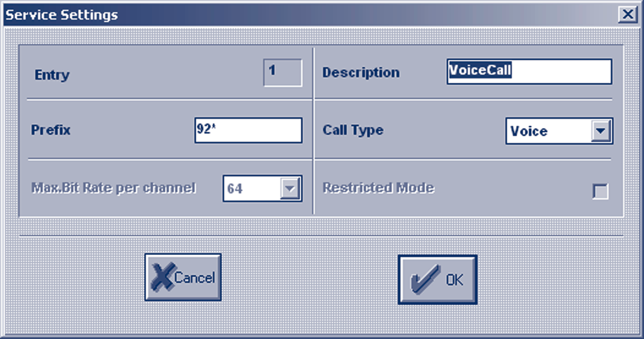The image size is (644, 339).
Task: Click the Restricted Mode label
Action: pos(378,188)
